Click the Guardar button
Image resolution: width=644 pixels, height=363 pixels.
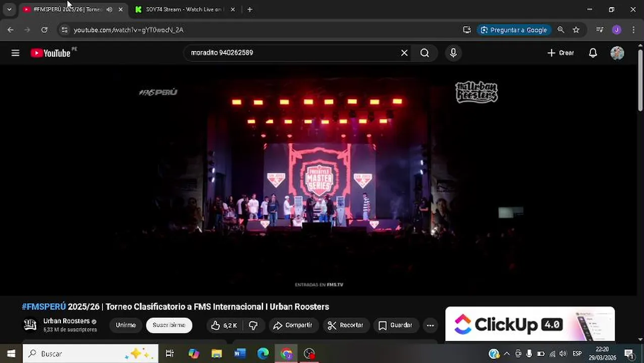[396, 325]
